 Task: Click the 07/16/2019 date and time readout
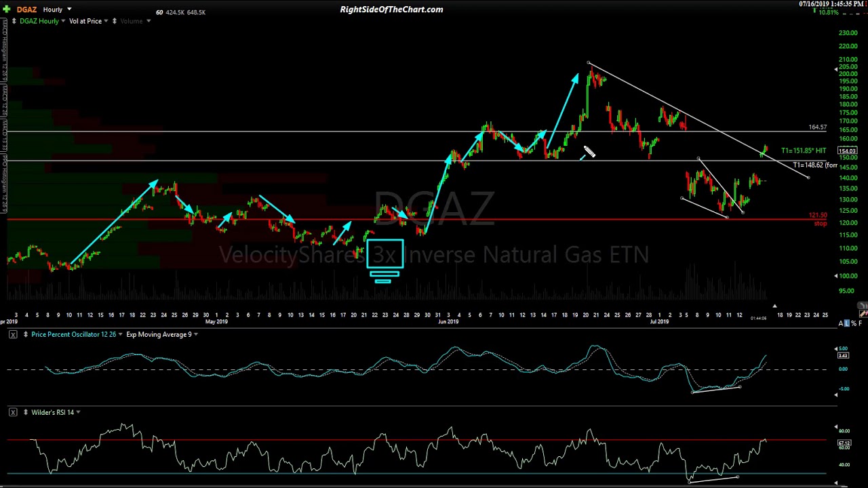point(833,4)
